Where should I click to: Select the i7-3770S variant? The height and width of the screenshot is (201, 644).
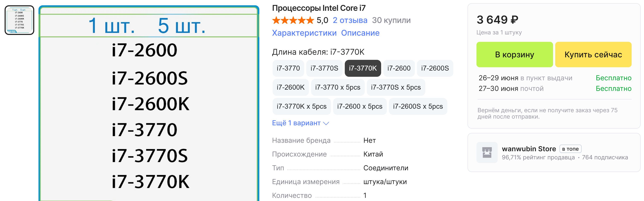click(324, 68)
